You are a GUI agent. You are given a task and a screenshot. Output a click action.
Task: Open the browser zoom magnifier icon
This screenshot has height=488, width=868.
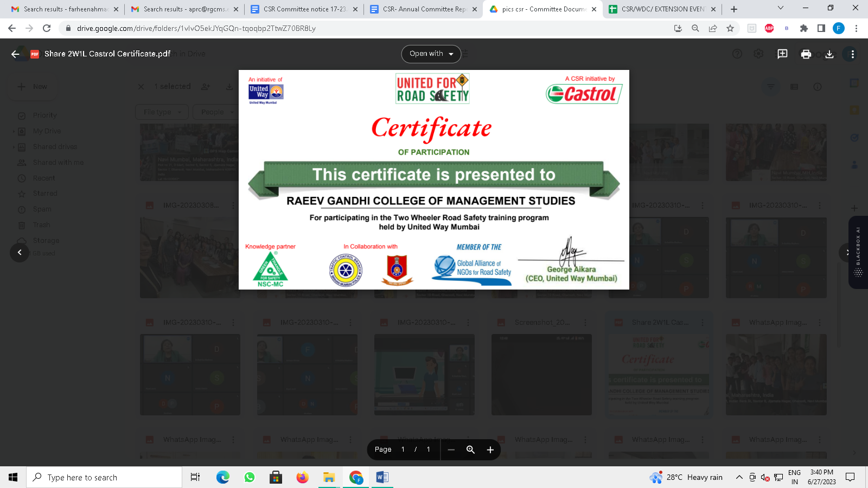coord(695,28)
